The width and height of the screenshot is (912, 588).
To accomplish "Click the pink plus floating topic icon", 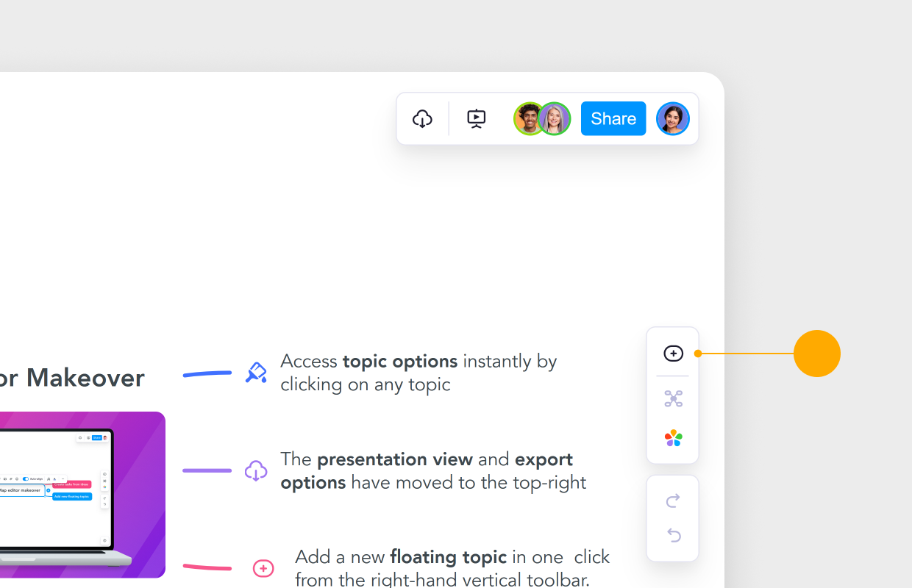I will [x=263, y=568].
